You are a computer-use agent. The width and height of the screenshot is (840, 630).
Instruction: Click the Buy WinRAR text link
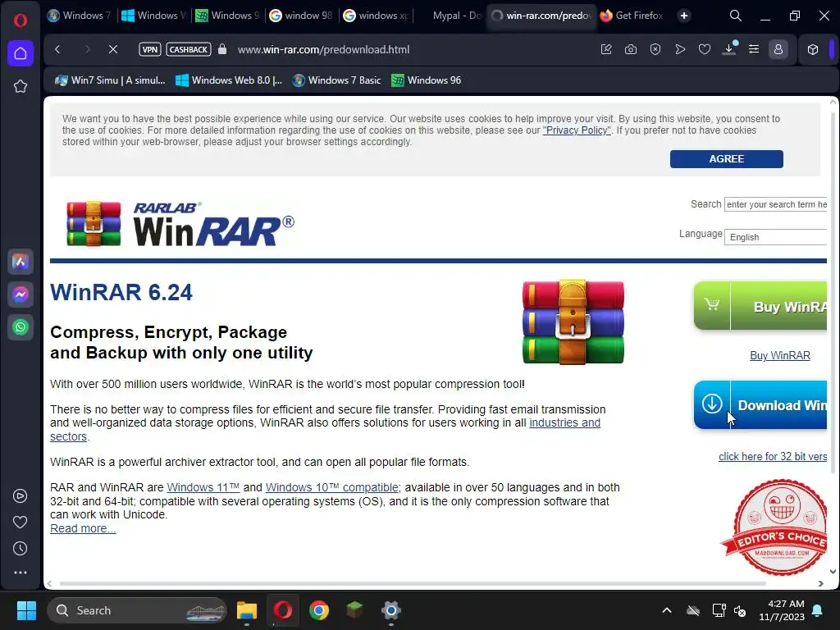780,356
